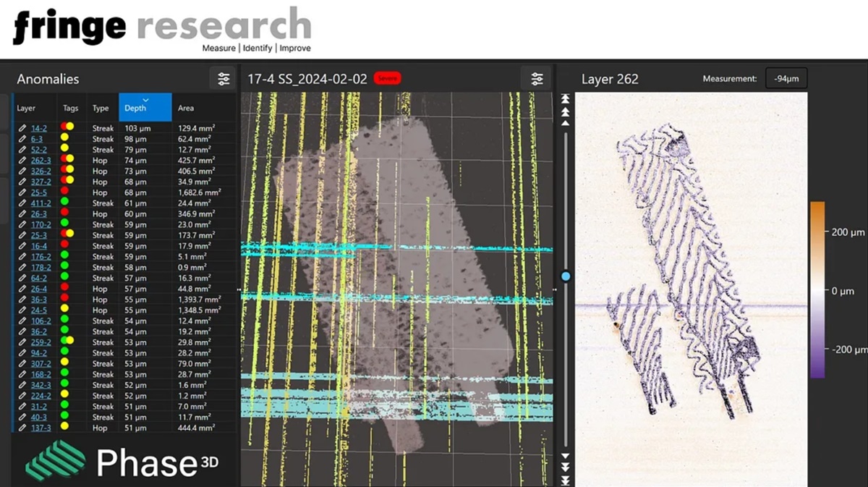The image size is (868, 487).
Task: Click the pencil edit icon for anomaly 14-2
Action: coord(22,128)
